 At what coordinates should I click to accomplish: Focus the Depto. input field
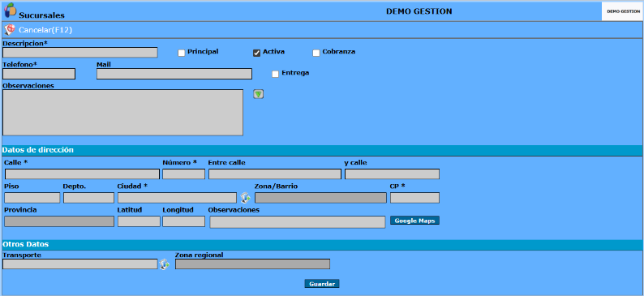[x=88, y=198]
